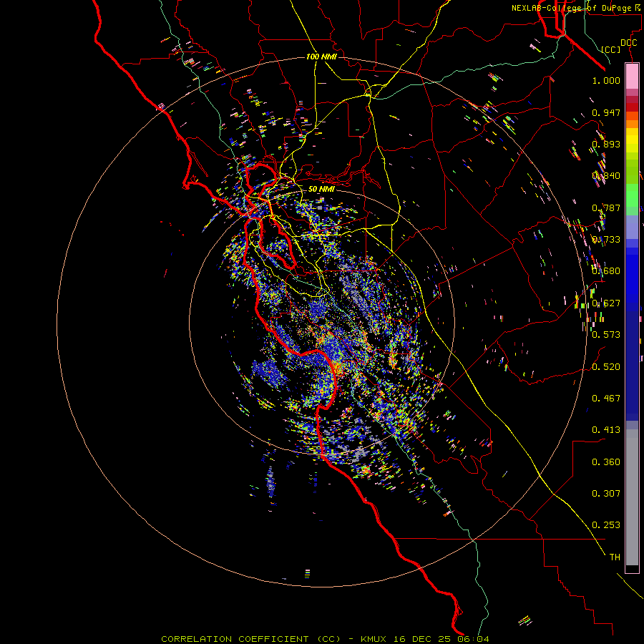The width and height of the screenshot is (644, 644).
Task: Select the 0.573 legend value
Action: tap(606, 335)
